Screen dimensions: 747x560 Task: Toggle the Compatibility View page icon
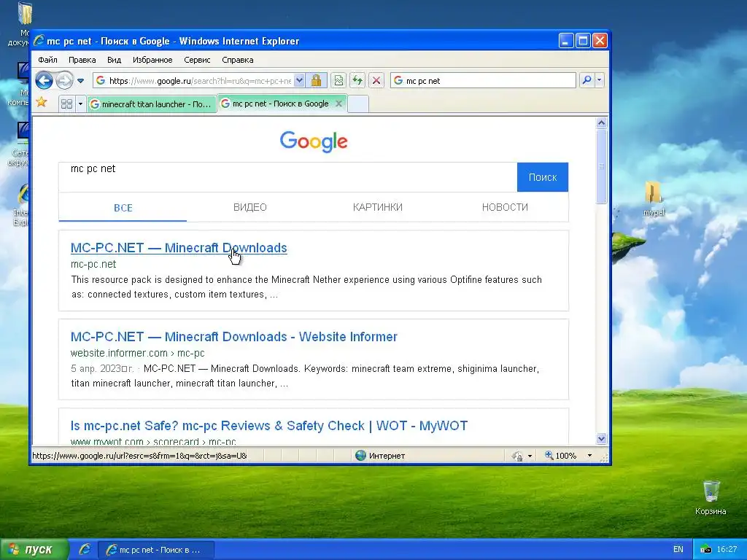[x=338, y=80]
